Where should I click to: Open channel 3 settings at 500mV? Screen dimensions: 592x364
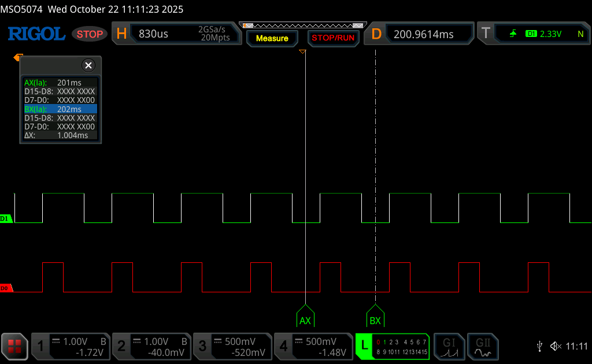pyautogui.click(x=232, y=347)
